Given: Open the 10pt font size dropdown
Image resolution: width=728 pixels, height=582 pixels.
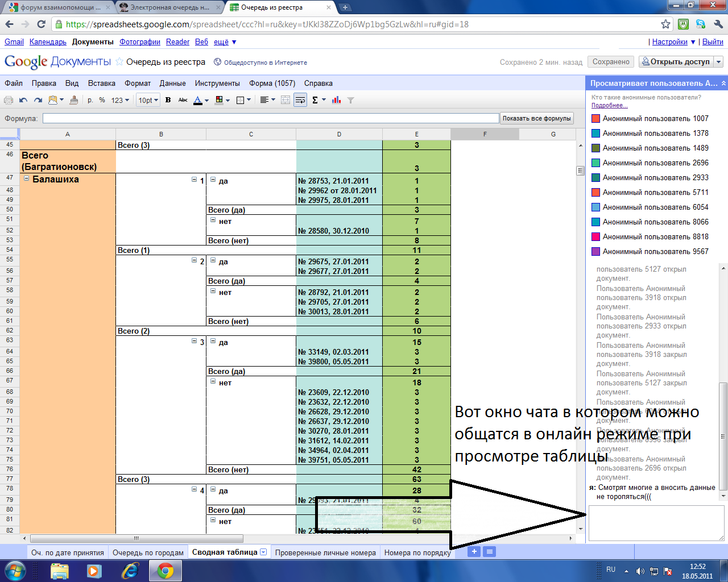Looking at the screenshot, I should tap(148, 100).
